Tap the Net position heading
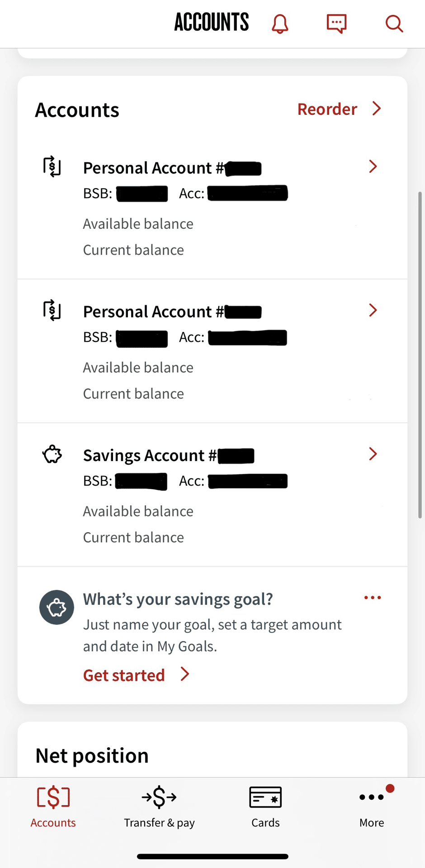This screenshot has width=425, height=868. (x=92, y=755)
